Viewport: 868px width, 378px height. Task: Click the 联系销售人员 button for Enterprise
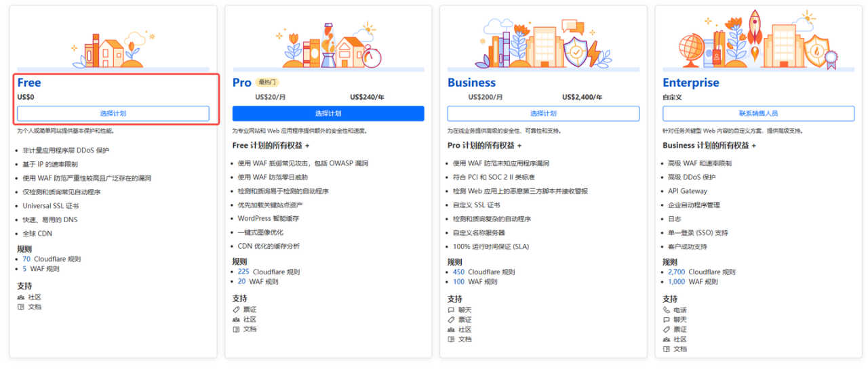tap(758, 113)
